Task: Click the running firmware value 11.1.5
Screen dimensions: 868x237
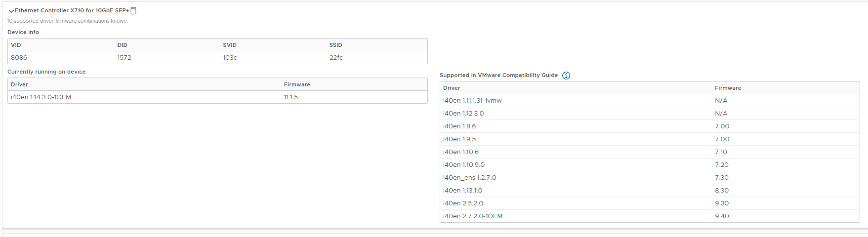Action: click(291, 97)
